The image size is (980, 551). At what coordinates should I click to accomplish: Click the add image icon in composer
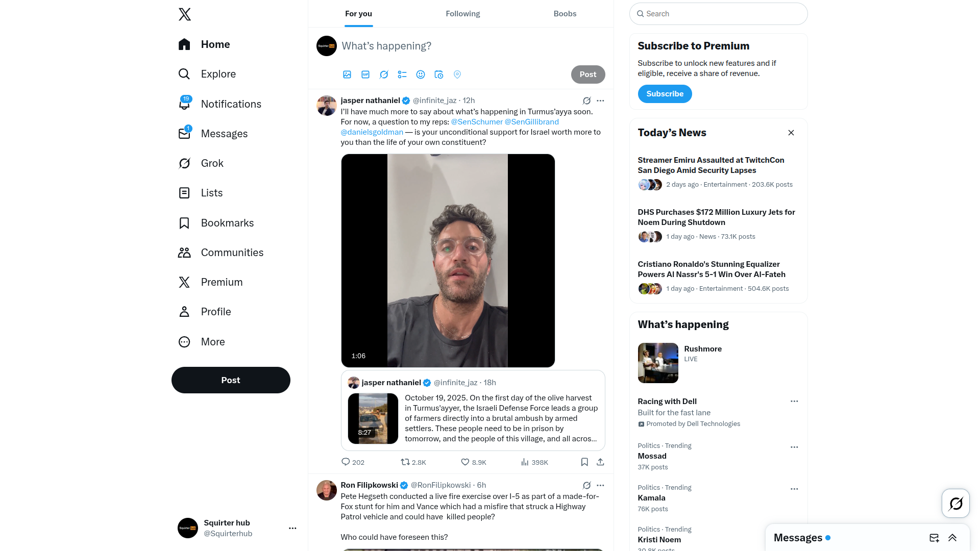[x=347, y=74]
